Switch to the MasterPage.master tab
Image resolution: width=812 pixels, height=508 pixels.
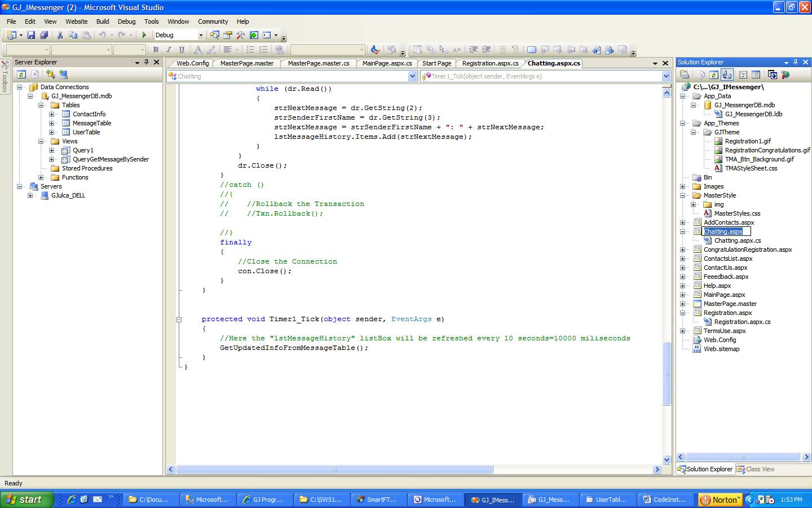pyautogui.click(x=246, y=63)
